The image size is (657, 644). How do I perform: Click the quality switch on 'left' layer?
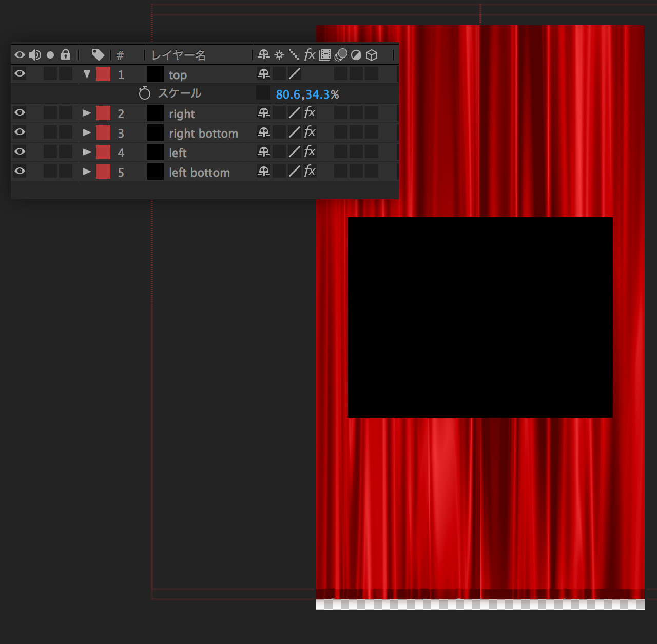click(x=294, y=152)
